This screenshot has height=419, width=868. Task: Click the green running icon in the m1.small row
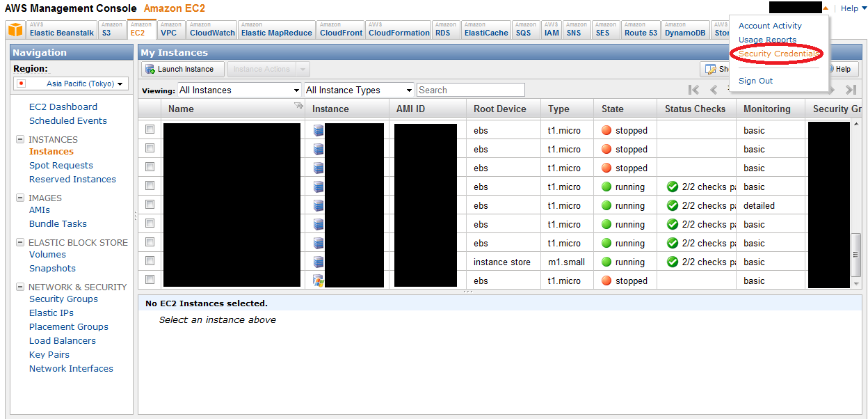pyautogui.click(x=606, y=262)
